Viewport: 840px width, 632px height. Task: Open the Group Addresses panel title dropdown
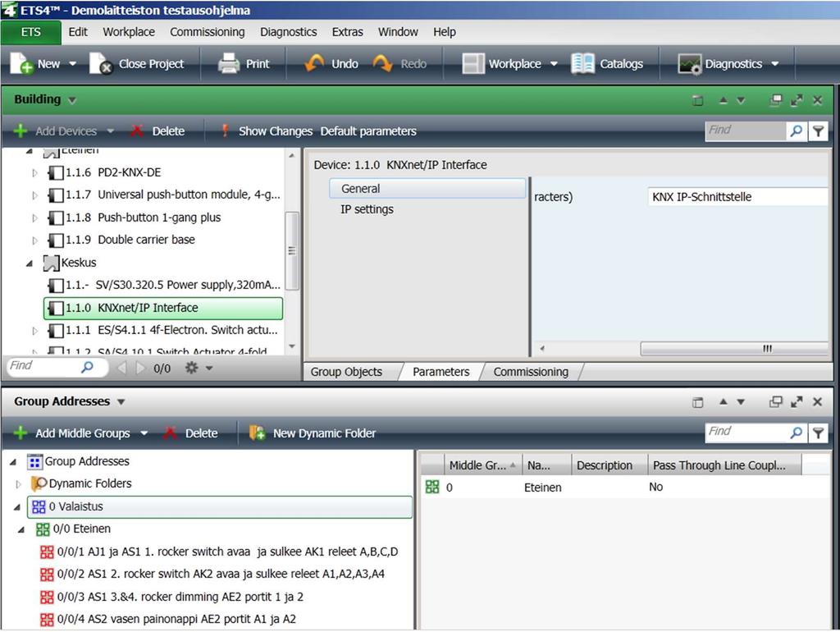[121, 402]
